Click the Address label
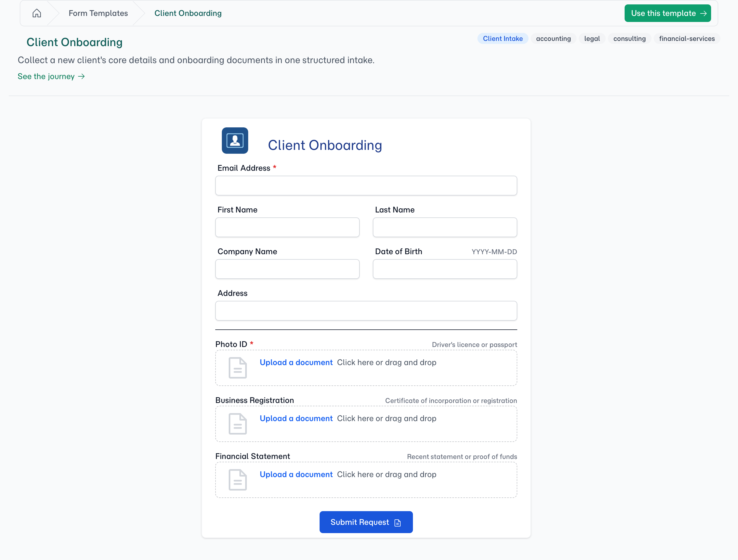 [x=233, y=293]
